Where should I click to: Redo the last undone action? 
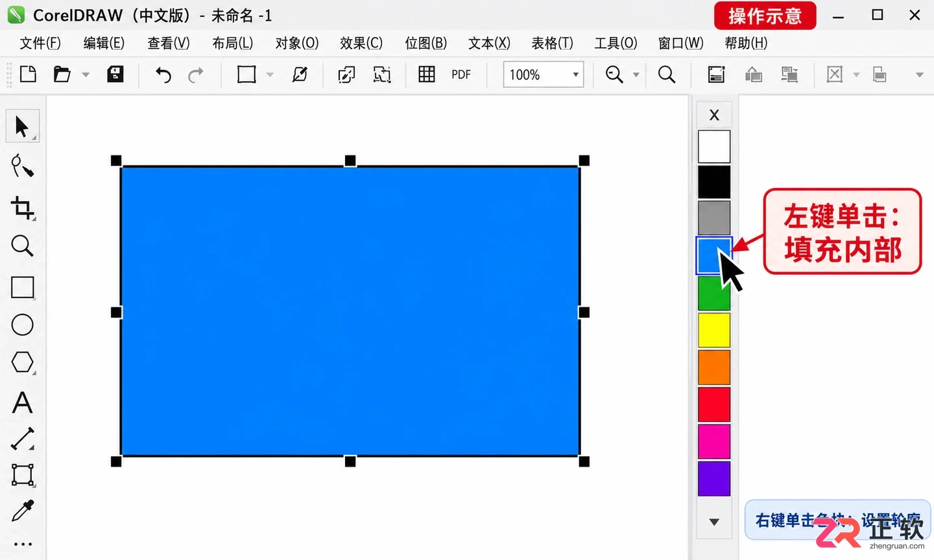(196, 75)
